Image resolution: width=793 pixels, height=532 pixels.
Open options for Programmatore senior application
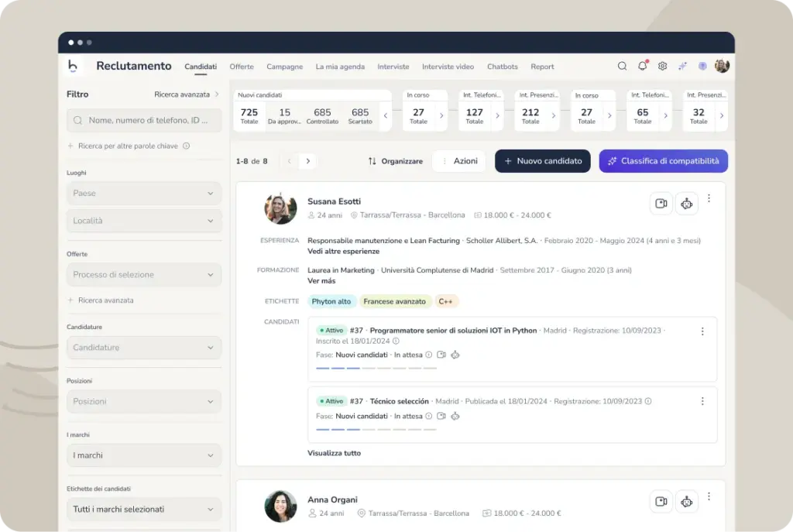click(702, 331)
